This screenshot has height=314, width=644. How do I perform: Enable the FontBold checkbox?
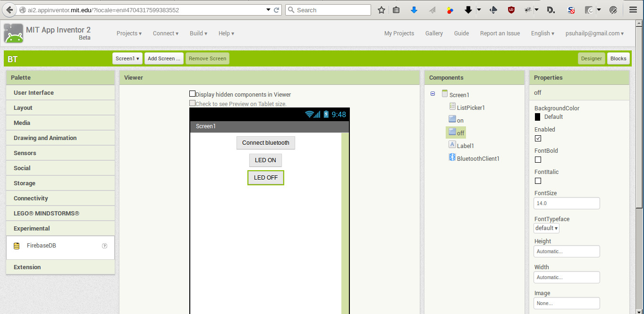coord(538,159)
